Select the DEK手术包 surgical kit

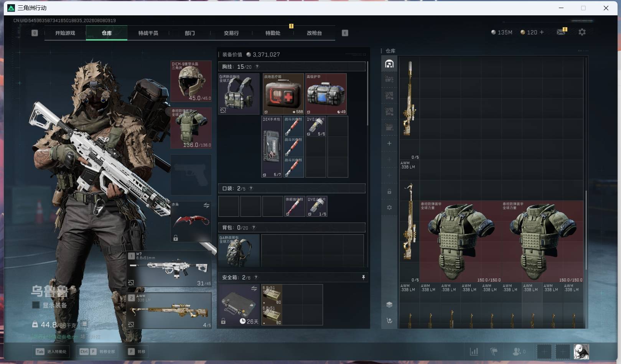coord(272,147)
